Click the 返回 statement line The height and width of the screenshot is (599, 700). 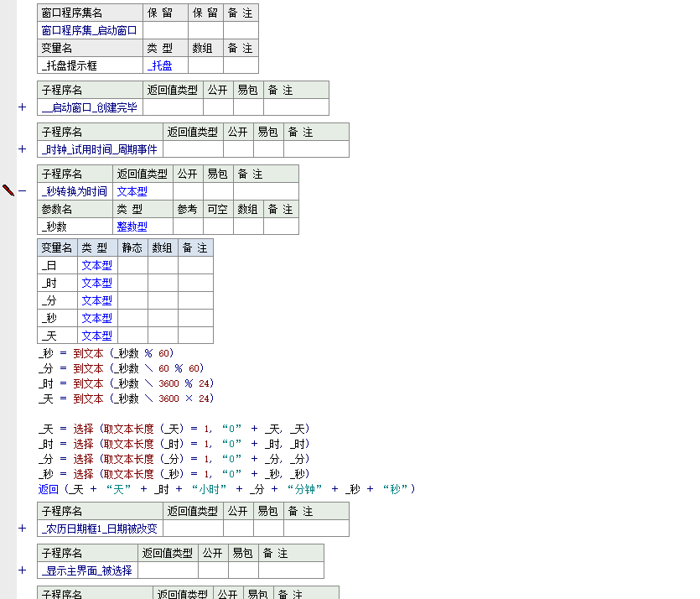click(227, 489)
